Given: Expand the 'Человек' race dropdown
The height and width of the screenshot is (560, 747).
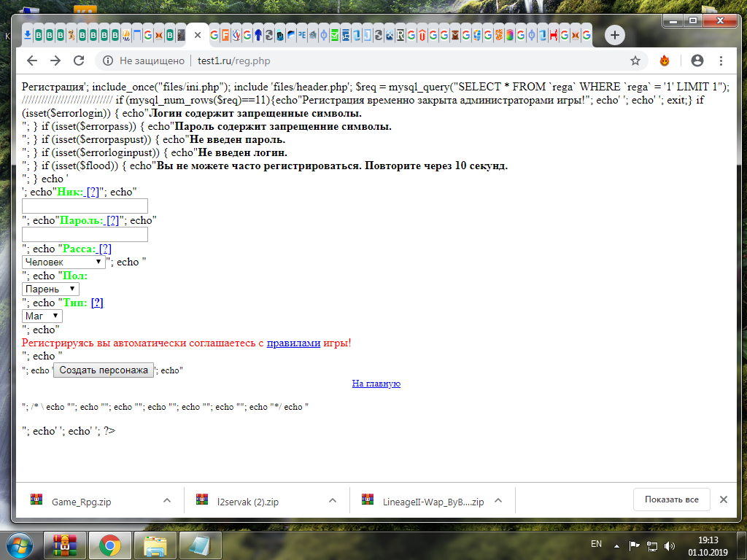Looking at the screenshot, I should point(63,262).
